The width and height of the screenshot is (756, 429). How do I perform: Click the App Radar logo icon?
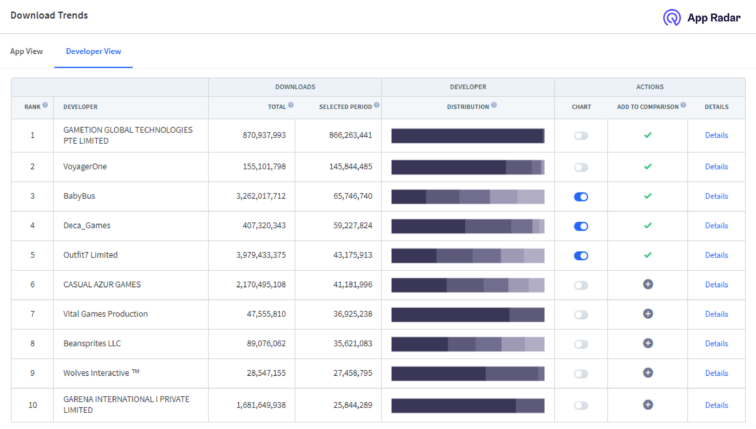pos(672,18)
